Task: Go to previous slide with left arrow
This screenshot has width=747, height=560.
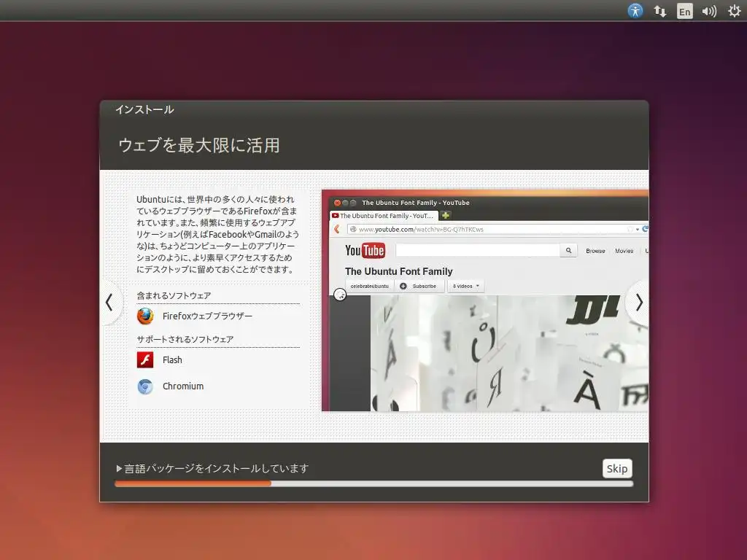Action: (x=109, y=303)
